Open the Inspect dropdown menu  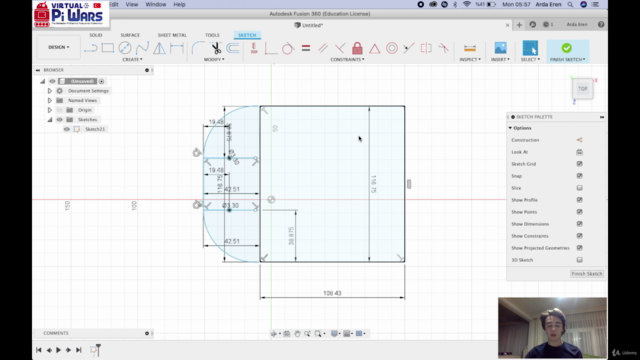[x=470, y=60]
